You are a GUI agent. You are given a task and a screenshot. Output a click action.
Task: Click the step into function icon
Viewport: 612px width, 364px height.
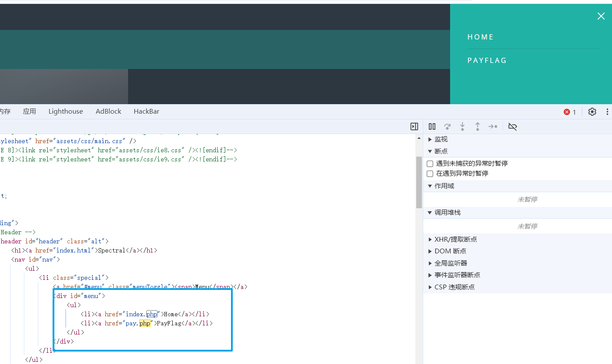coord(462,127)
